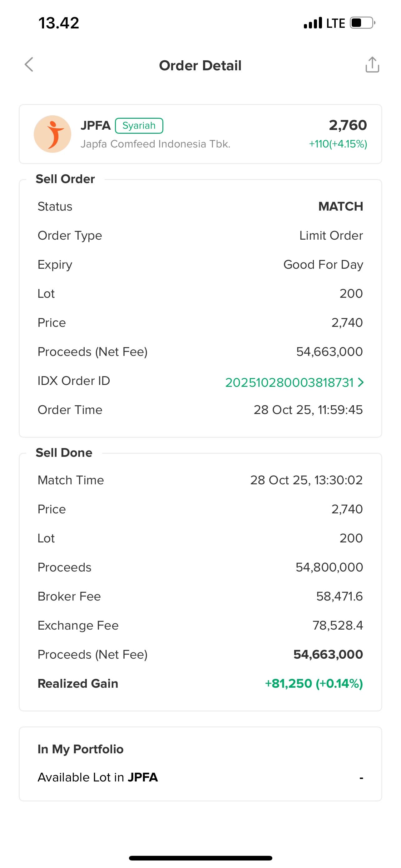Tap the Order Detail title
The width and height of the screenshot is (401, 868).
click(200, 65)
